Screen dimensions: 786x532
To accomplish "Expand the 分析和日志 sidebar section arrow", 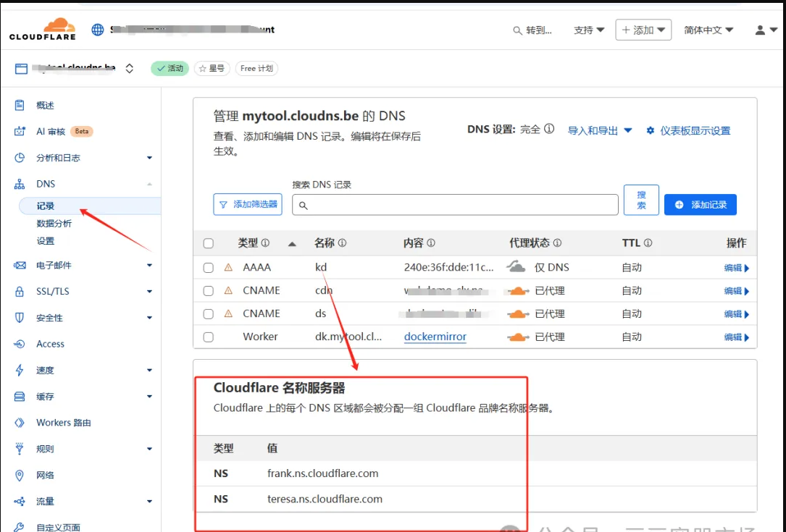I will (149, 158).
